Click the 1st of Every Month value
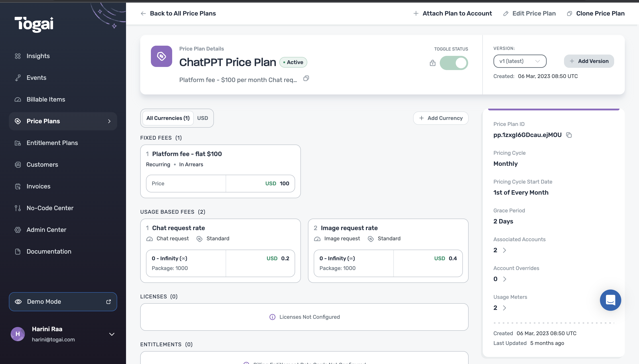Image resolution: width=639 pixels, height=364 pixels. 521,192
